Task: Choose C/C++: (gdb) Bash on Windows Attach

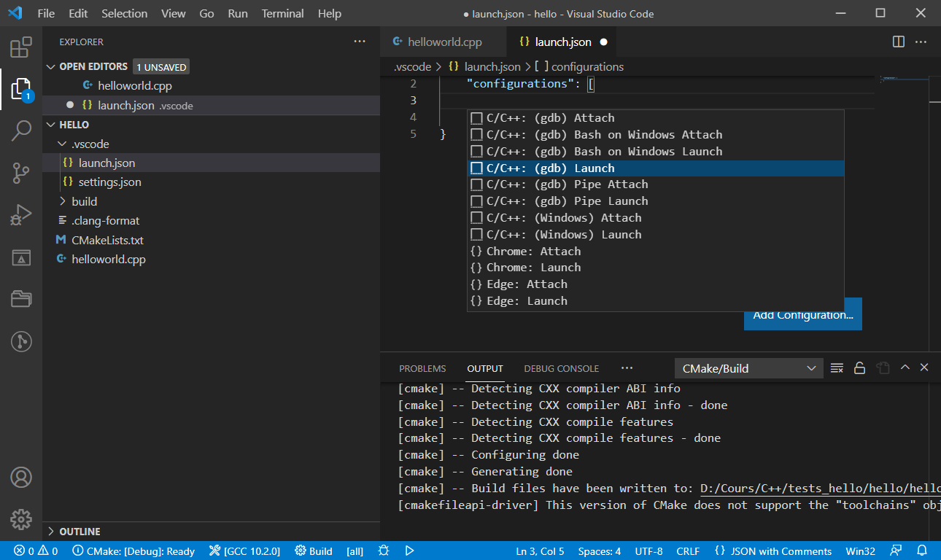Action: click(656, 134)
